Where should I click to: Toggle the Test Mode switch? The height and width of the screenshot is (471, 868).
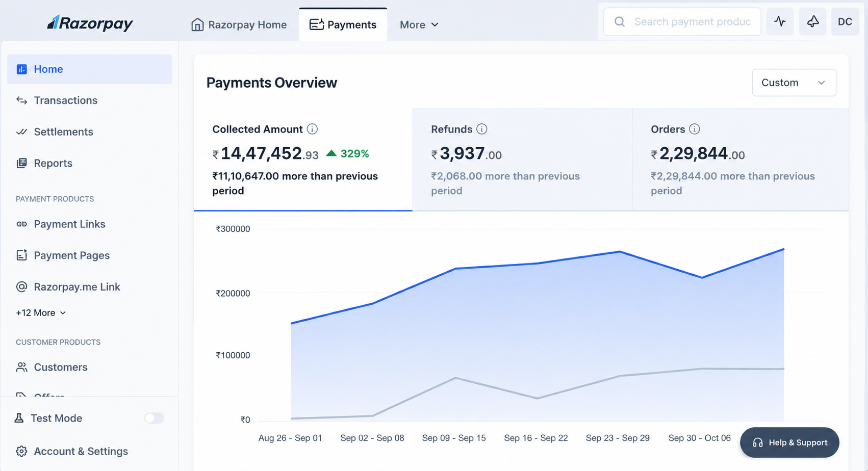[154, 418]
